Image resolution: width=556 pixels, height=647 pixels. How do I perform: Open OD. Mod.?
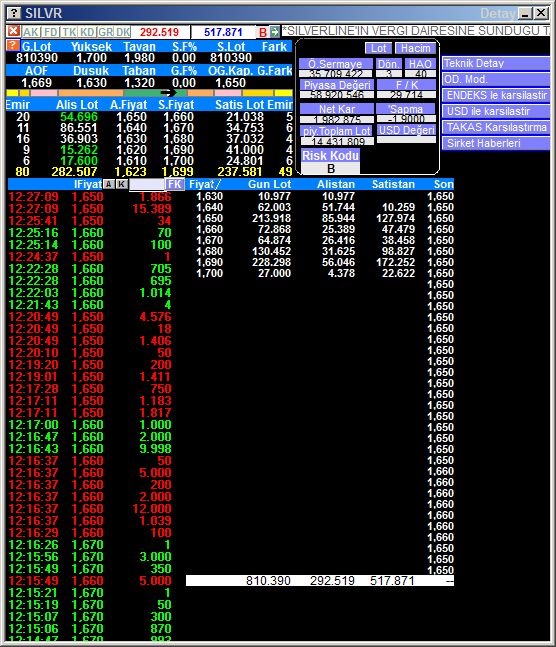coord(495,79)
